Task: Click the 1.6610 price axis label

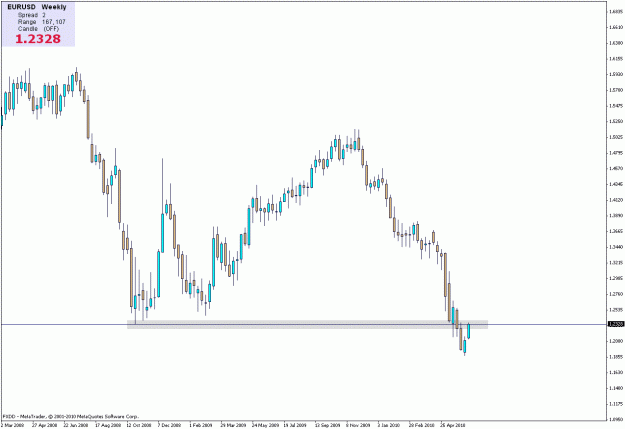Action: (x=616, y=27)
